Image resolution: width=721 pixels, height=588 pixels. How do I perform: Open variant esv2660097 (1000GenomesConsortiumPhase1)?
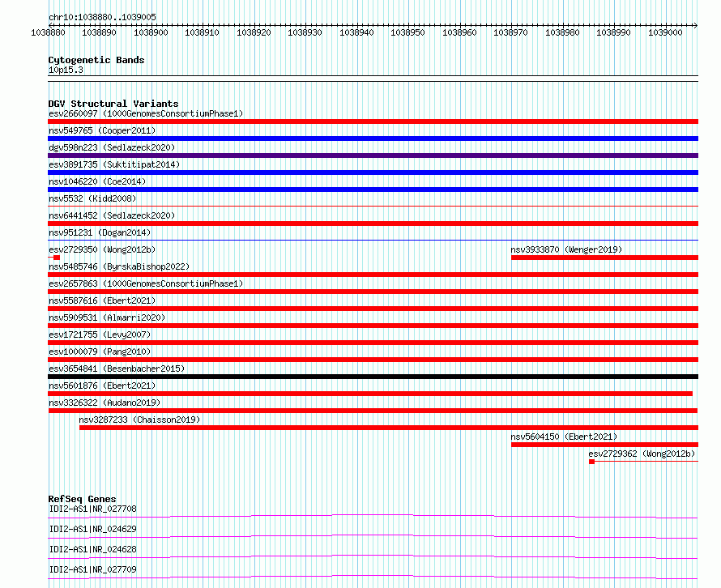point(146,113)
